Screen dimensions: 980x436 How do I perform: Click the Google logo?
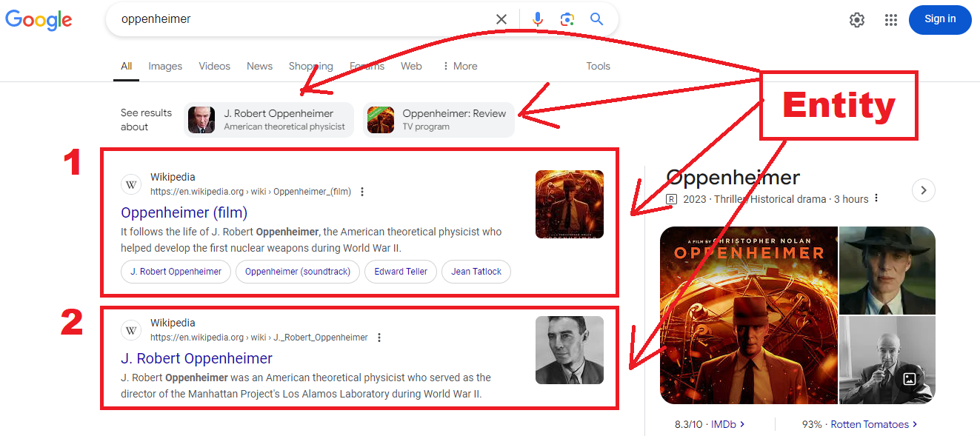(x=39, y=20)
